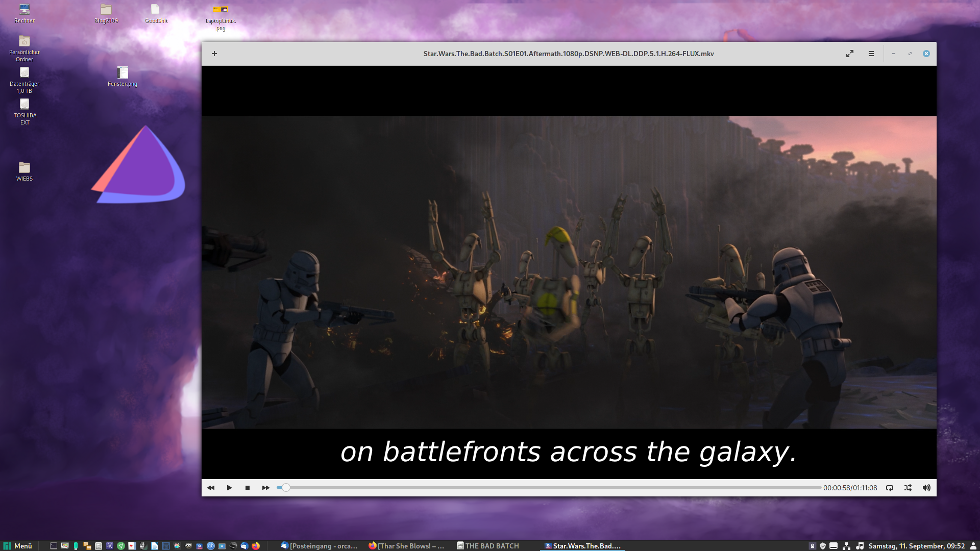
Task: Skip forward with the fast-forward button
Action: 266,488
